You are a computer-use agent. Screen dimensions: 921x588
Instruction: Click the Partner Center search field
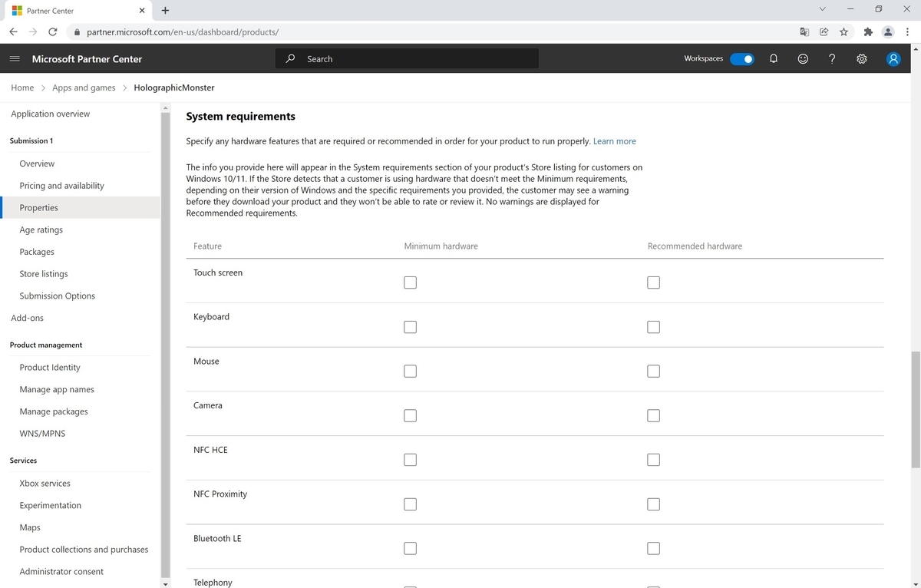pyautogui.click(x=407, y=58)
